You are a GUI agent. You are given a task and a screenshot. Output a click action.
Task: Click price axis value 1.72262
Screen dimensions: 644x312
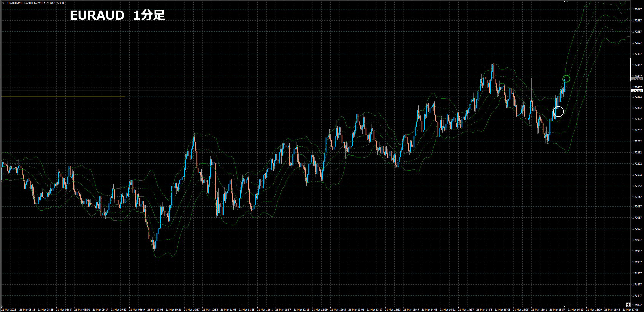[637, 141]
